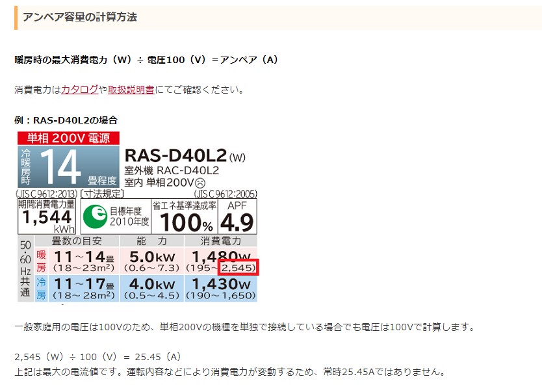Select the formula line 暖房時の最大消費電力
542x392 pixels.
click(146, 60)
